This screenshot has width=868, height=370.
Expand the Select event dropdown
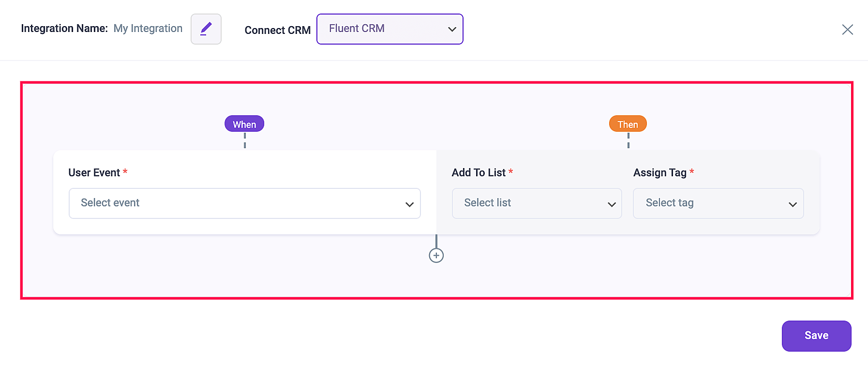(245, 203)
